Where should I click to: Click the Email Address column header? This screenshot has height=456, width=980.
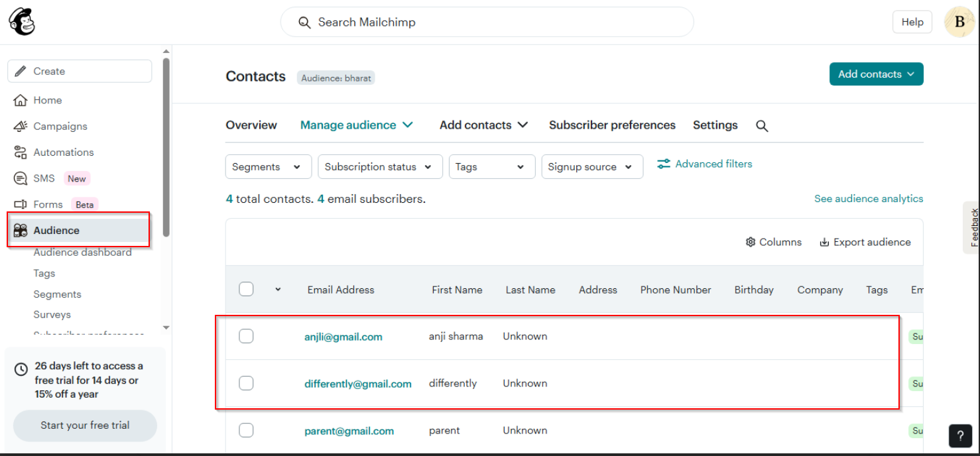(x=341, y=290)
